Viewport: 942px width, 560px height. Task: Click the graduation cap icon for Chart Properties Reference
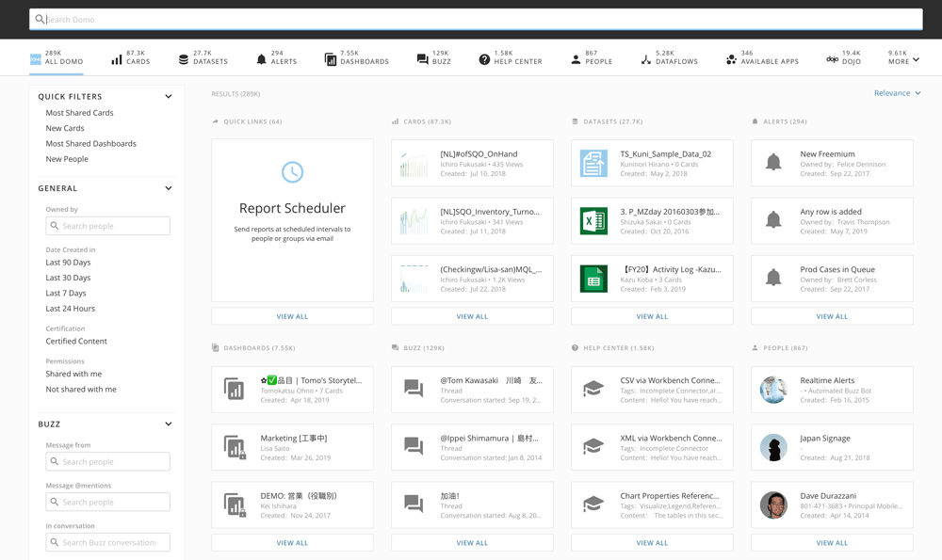[593, 504]
